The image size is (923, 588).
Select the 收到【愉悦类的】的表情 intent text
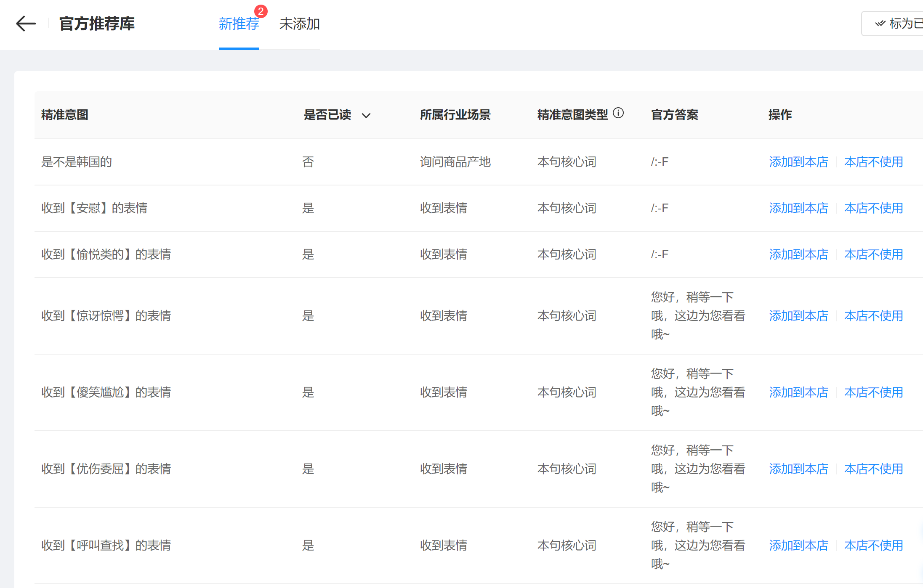coord(106,254)
